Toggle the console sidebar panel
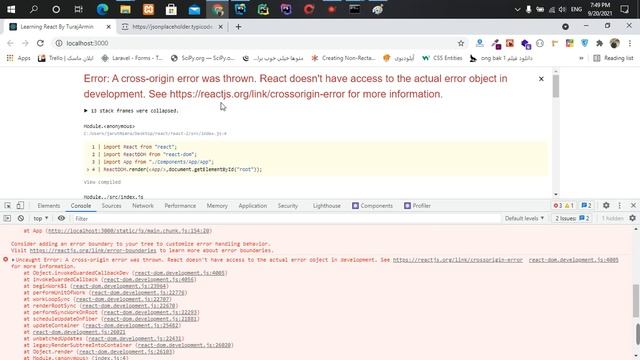The height and width of the screenshot is (360, 640). pos(7,218)
